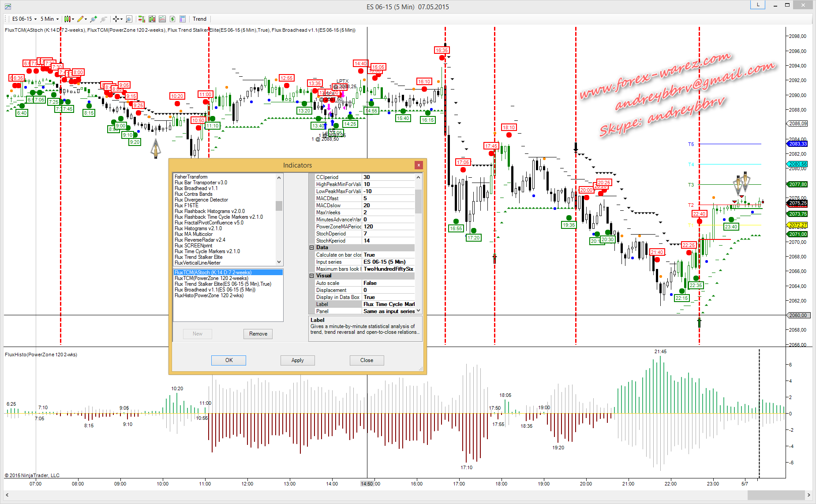Open the Chart Trader toolbar icon
The image size is (816, 504).
coord(142,19)
